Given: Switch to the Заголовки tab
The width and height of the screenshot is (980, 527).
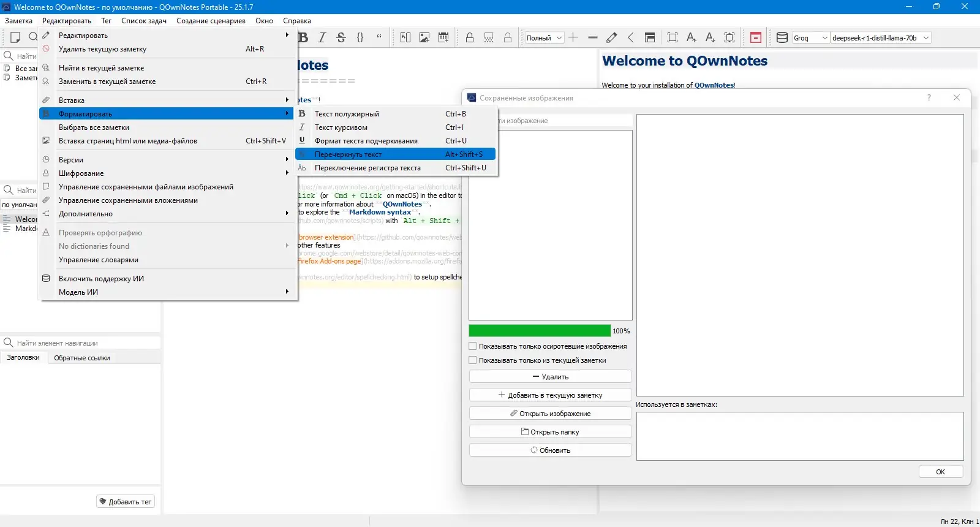Looking at the screenshot, I should [x=23, y=357].
